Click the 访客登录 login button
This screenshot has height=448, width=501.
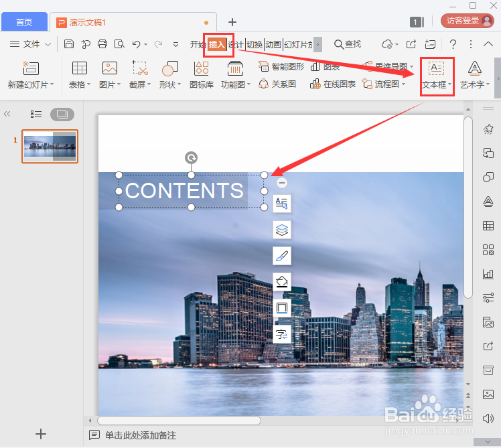pyautogui.click(x=467, y=21)
